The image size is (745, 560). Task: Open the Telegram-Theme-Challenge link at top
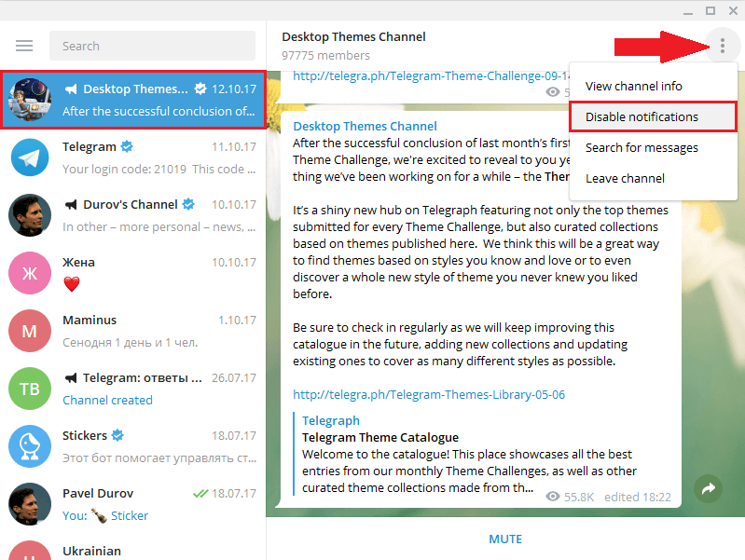coord(432,76)
